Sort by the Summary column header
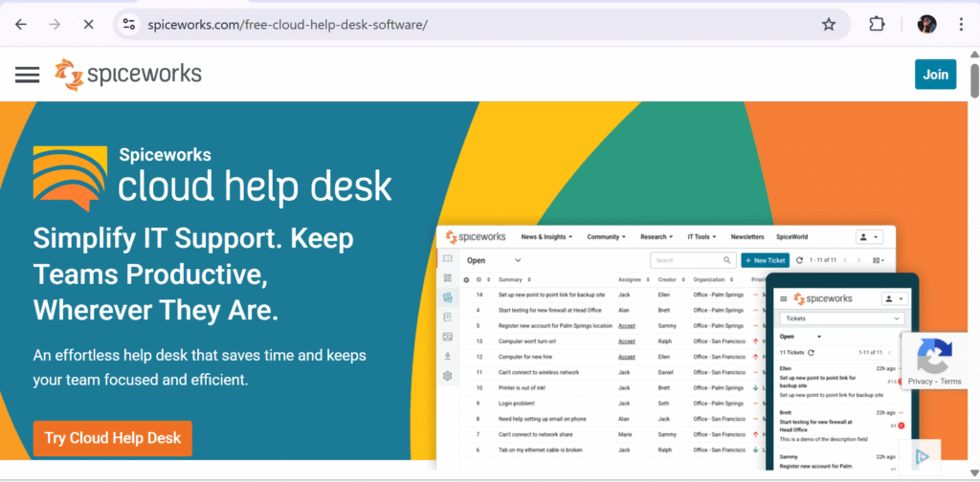Viewport: 980px width, 482px height. 515,279
